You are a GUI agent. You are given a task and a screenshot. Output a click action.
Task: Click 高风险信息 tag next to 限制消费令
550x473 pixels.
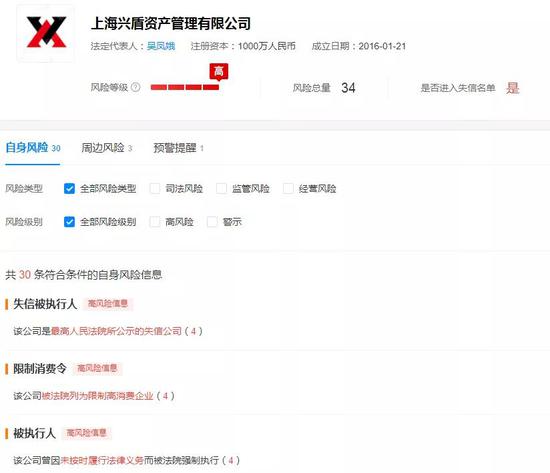pyautogui.click(x=97, y=368)
